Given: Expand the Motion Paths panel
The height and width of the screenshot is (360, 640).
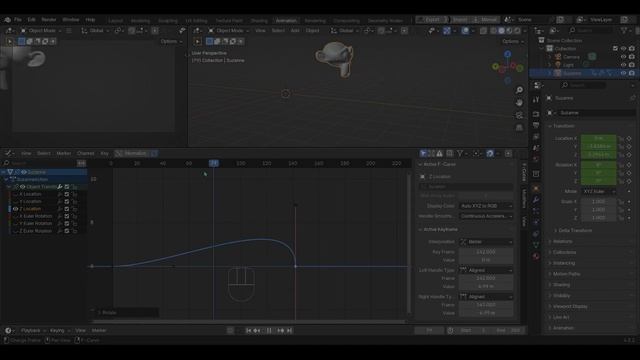Looking at the screenshot, I should (566, 274).
